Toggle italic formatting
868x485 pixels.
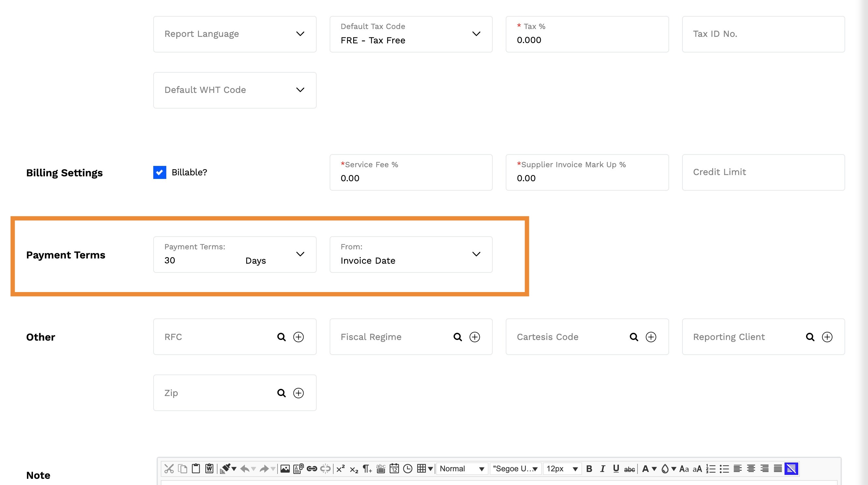[x=603, y=468]
